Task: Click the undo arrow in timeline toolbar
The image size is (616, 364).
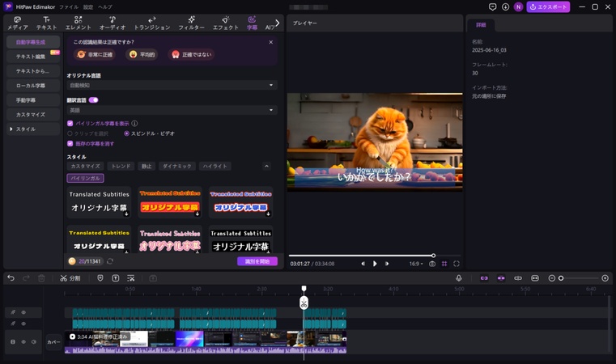Action: coord(11,278)
